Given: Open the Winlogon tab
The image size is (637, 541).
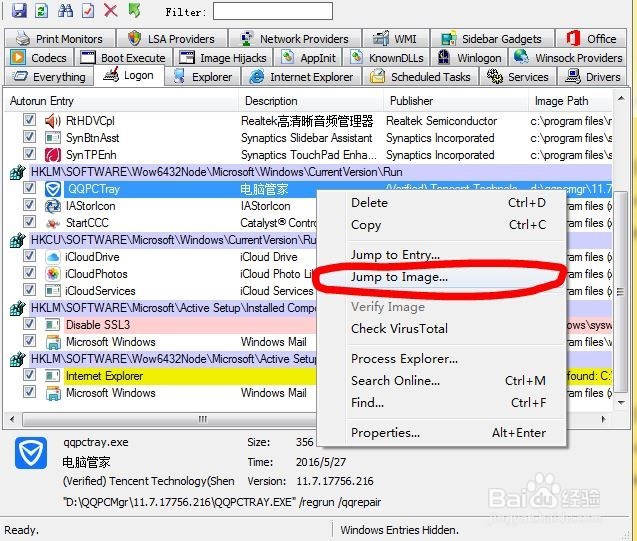Looking at the screenshot, I should 470,58.
